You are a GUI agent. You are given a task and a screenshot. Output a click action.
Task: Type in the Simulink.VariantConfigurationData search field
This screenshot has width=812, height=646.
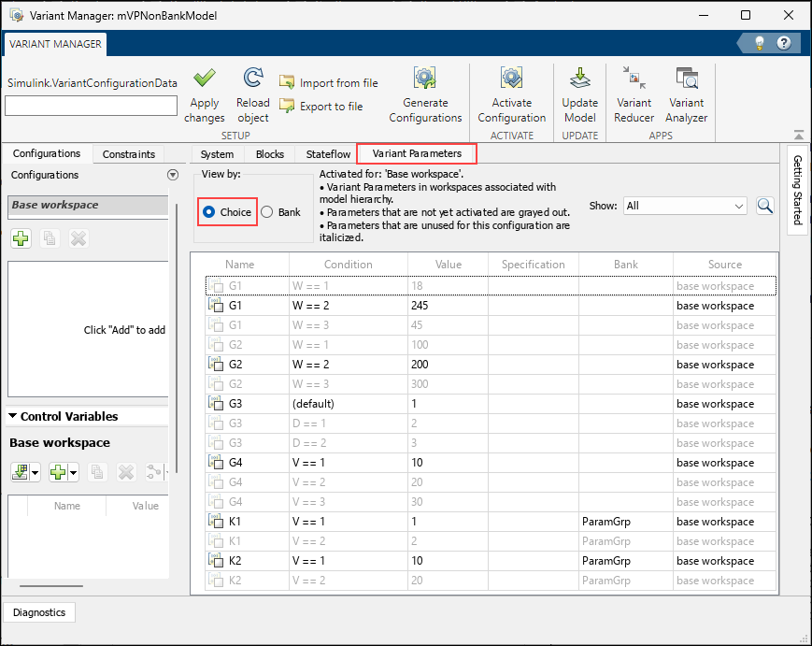[90, 106]
